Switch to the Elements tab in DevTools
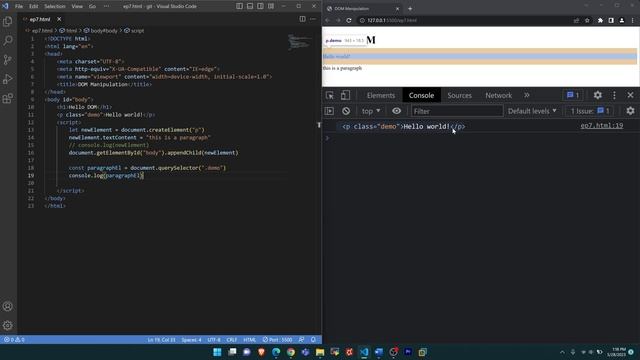640x360 pixels. click(381, 96)
